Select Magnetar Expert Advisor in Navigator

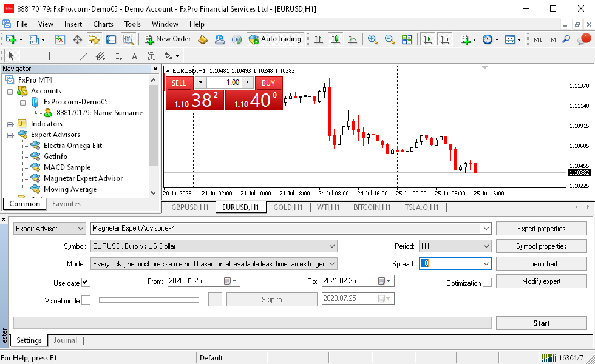coord(83,178)
